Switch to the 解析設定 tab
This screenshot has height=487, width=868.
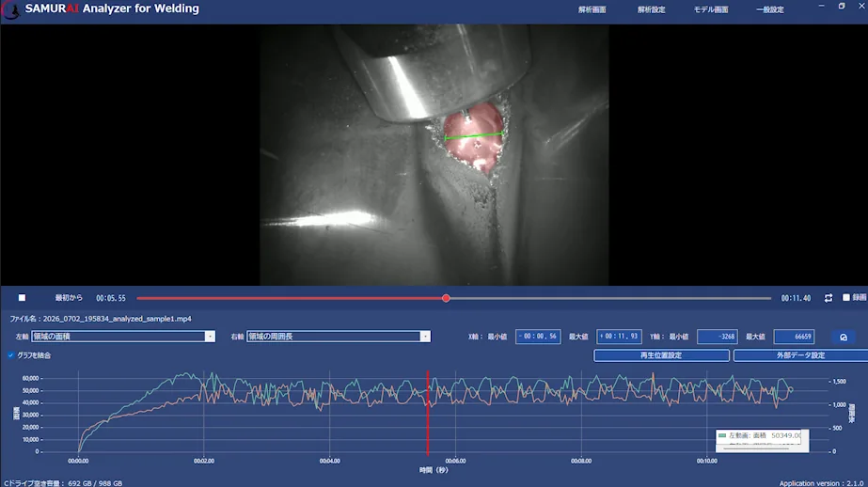tap(651, 9)
